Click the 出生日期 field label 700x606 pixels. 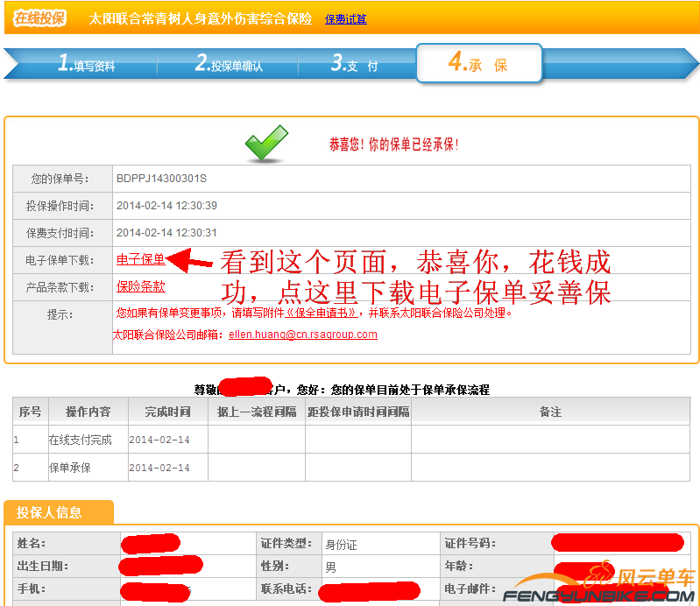42,567
